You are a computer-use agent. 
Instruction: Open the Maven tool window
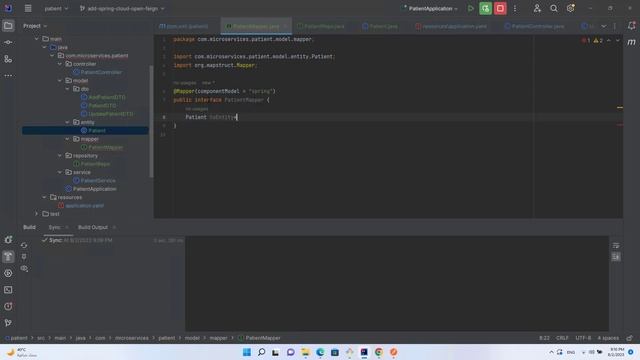pyautogui.click(x=631, y=42)
